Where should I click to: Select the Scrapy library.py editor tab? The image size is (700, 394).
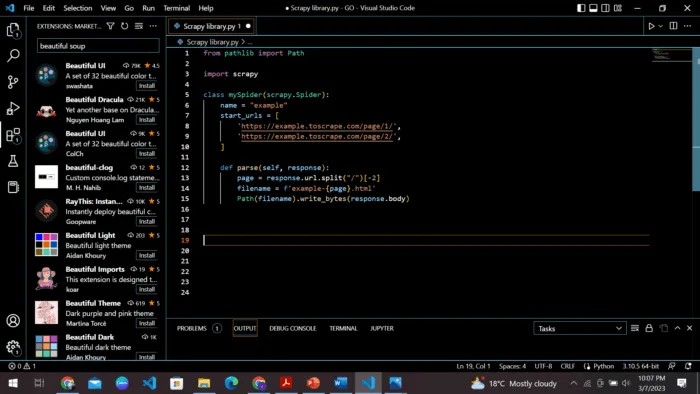point(211,26)
